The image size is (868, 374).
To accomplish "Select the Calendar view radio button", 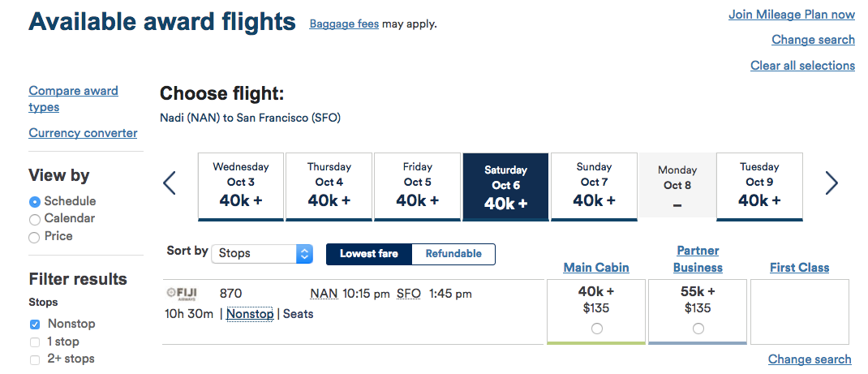I will coord(35,219).
